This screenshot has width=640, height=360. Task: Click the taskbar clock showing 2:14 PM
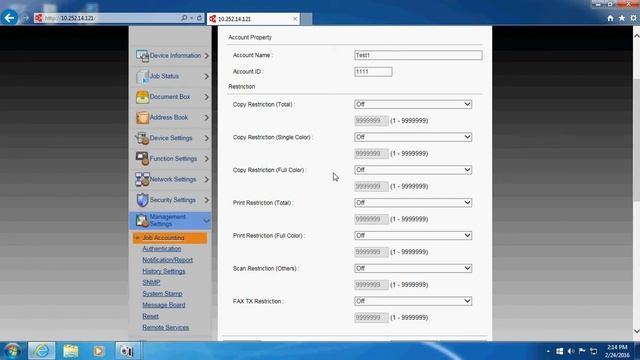pos(617,351)
